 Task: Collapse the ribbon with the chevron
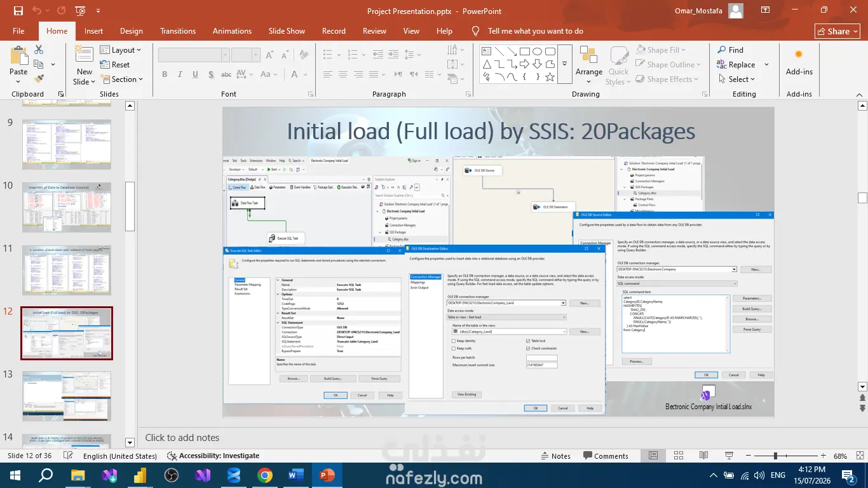tap(860, 94)
